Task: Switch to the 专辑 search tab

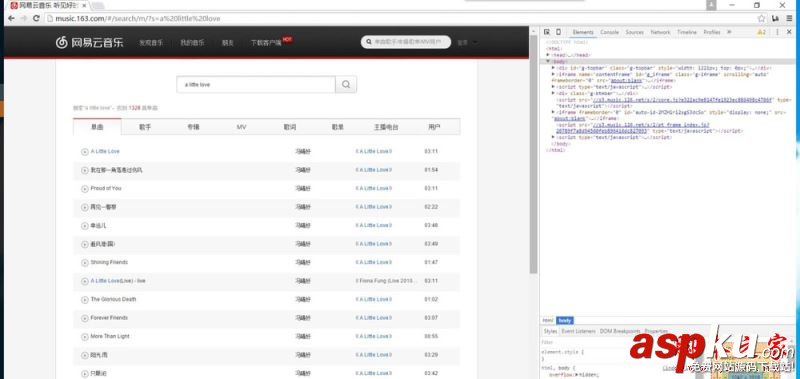Action: coord(193,127)
